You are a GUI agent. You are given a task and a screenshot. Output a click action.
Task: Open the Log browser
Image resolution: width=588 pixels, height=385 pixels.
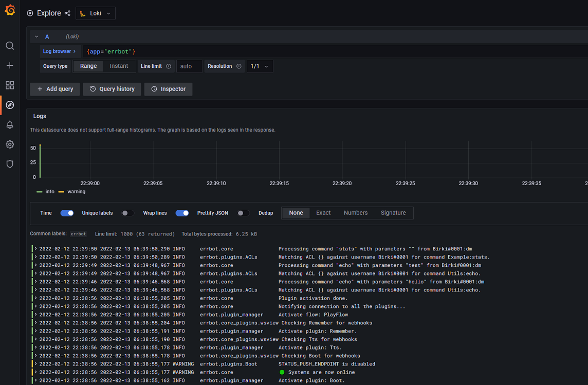pyautogui.click(x=59, y=51)
